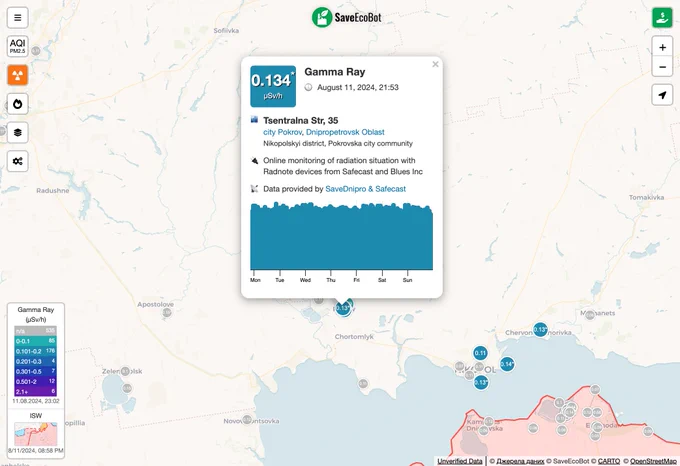Viewport: 680px width, 466px height.
Task: Open the CARTO attribution link
Action: coord(609,461)
